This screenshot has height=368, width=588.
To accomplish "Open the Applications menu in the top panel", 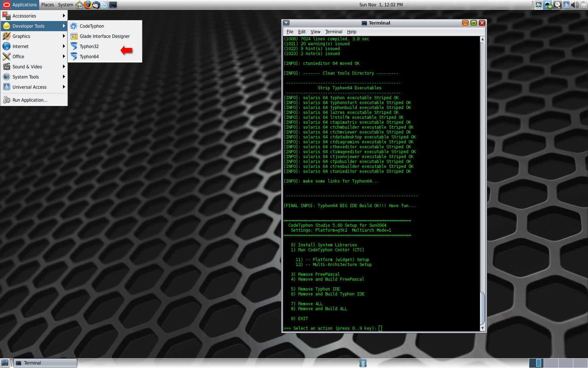I will click(x=20, y=5).
